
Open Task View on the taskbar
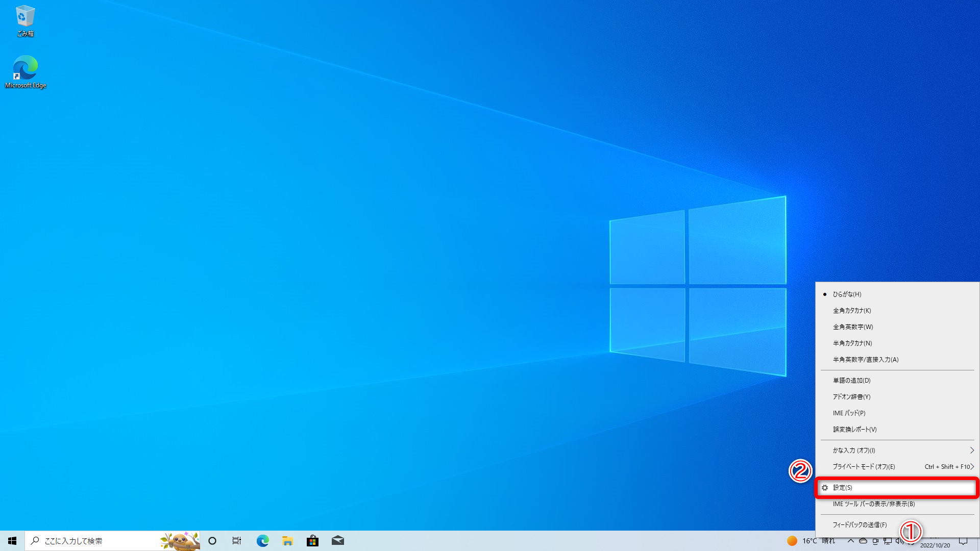click(237, 541)
